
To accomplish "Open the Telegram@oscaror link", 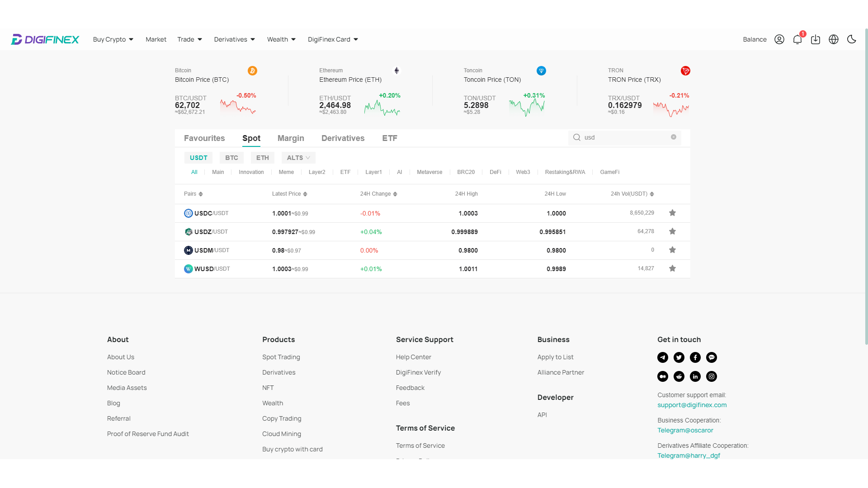I will point(685,430).
